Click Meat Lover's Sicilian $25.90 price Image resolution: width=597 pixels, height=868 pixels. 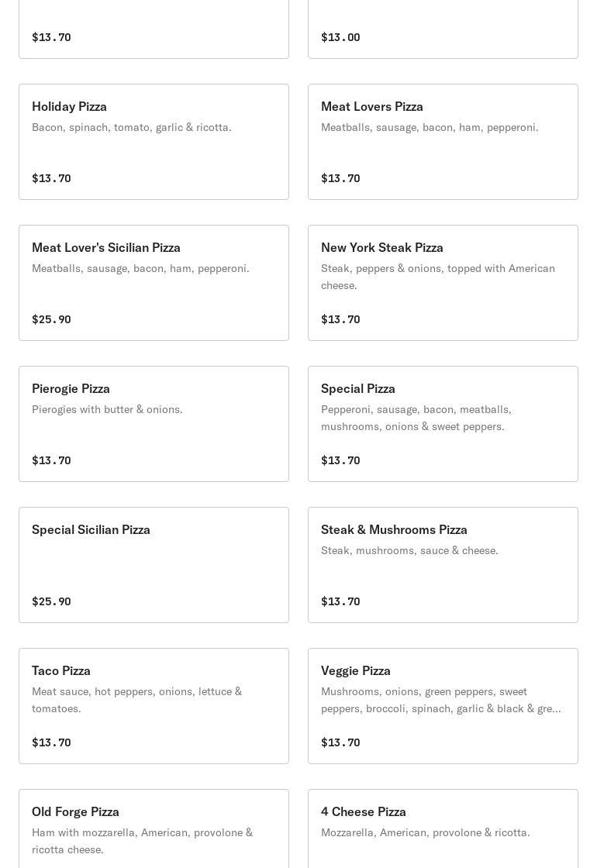[x=51, y=319]
